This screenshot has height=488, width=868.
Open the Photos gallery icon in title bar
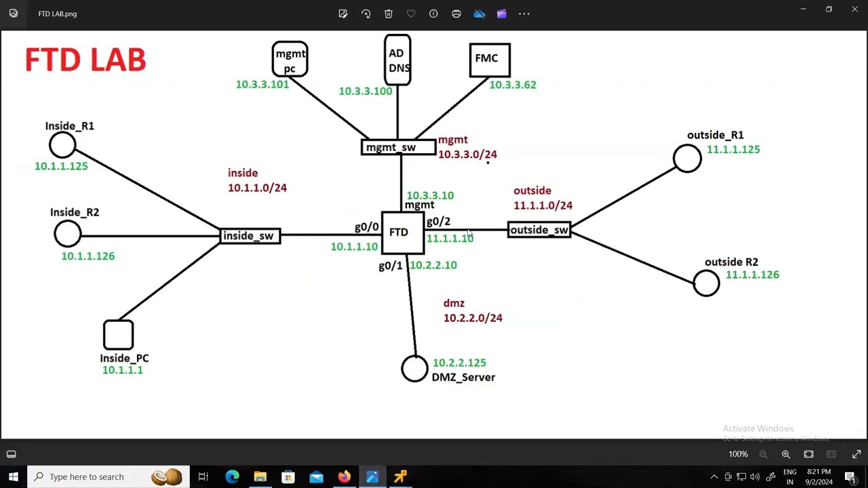[14, 14]
